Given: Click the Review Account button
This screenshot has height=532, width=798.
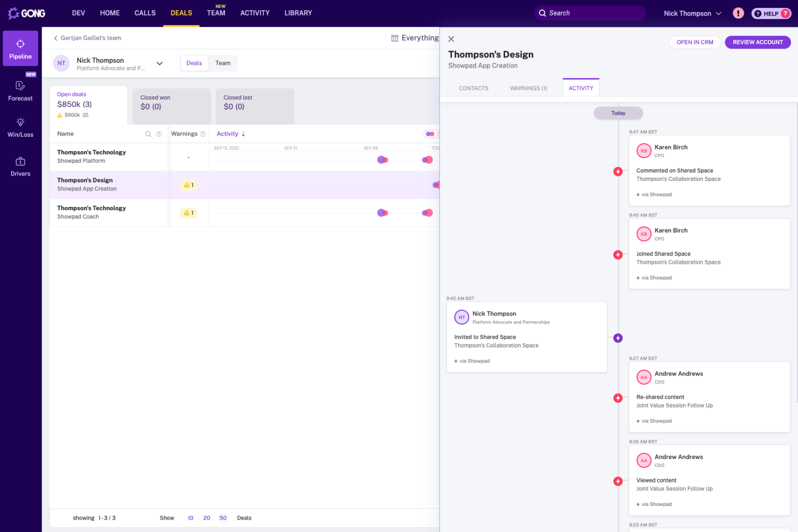Looking at the screenshot, I should (758, 43).
